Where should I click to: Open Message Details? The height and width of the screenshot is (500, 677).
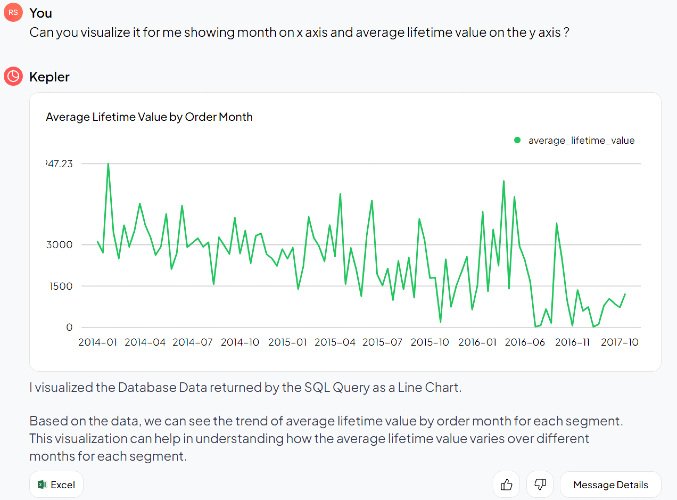tap(611, 484)
